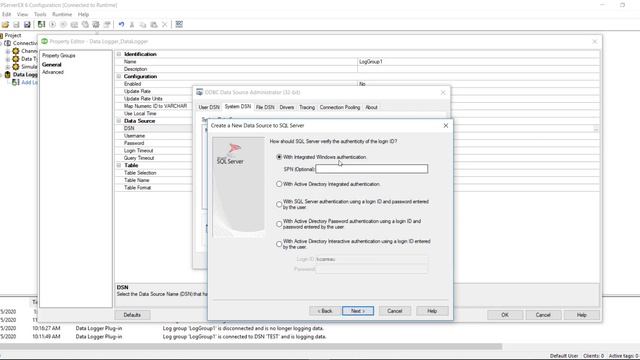Click the SPN (Optional) text field

(372, 169)
